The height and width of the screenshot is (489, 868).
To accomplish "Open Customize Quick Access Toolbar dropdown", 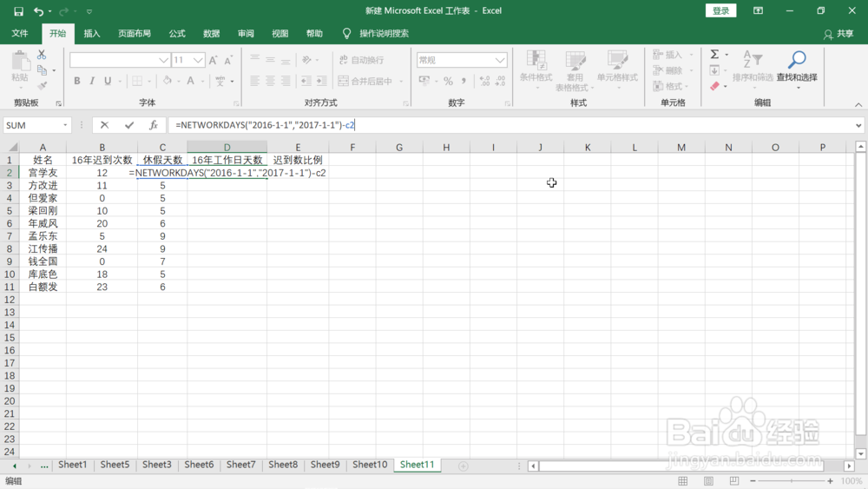I will [89, 11].
